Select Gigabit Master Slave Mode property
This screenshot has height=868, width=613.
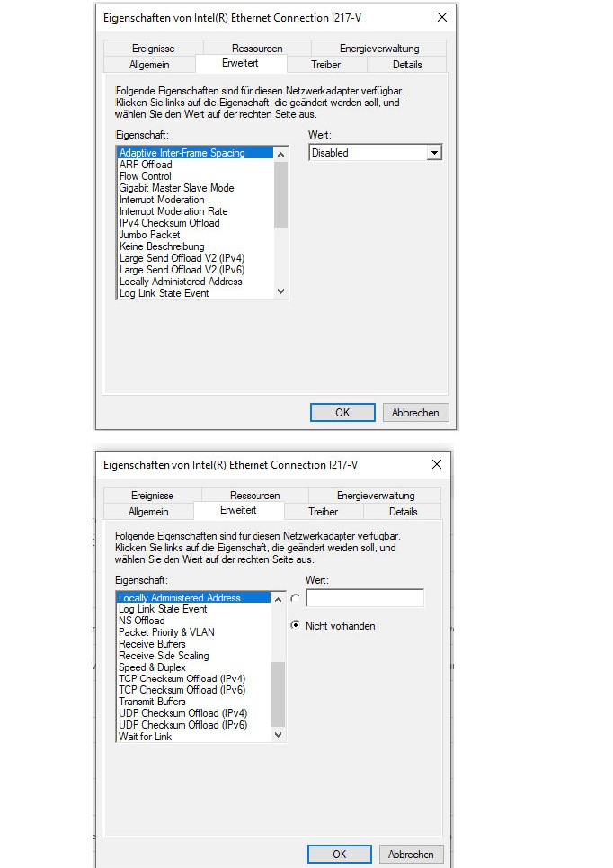[196, 188]
